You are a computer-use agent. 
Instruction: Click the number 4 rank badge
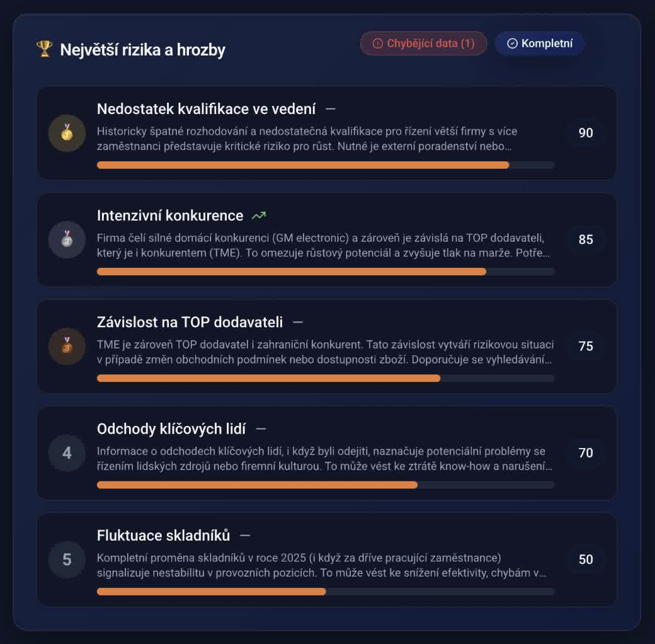pyautogui.click(x=67, y=452)
